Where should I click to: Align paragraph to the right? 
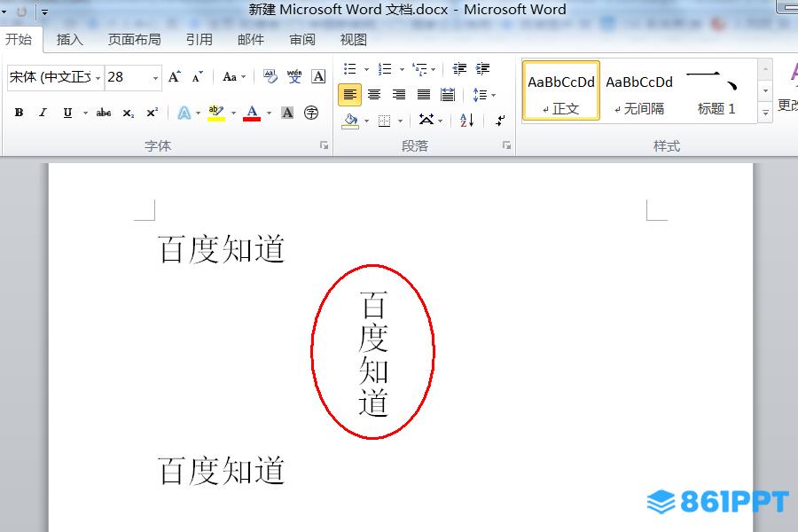(399, 95)
